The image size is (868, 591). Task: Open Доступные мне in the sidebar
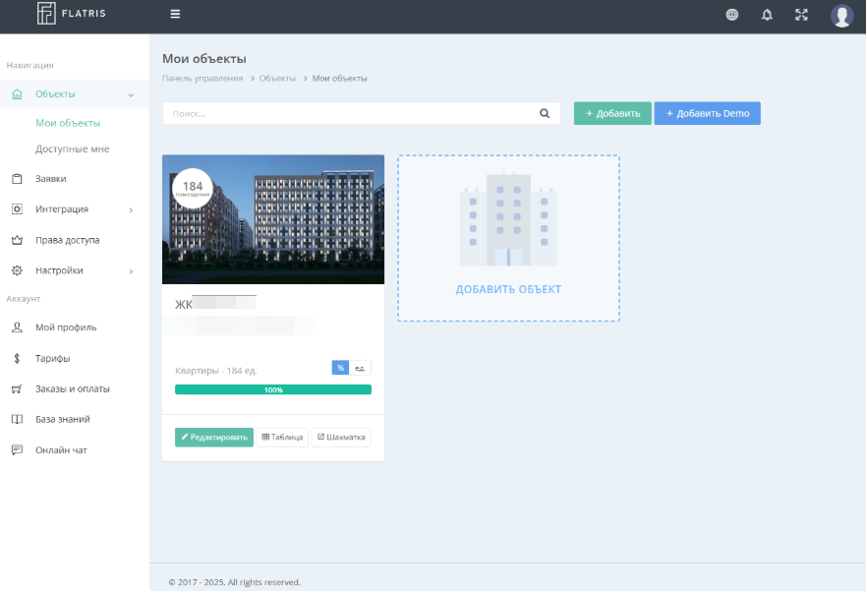72,149
